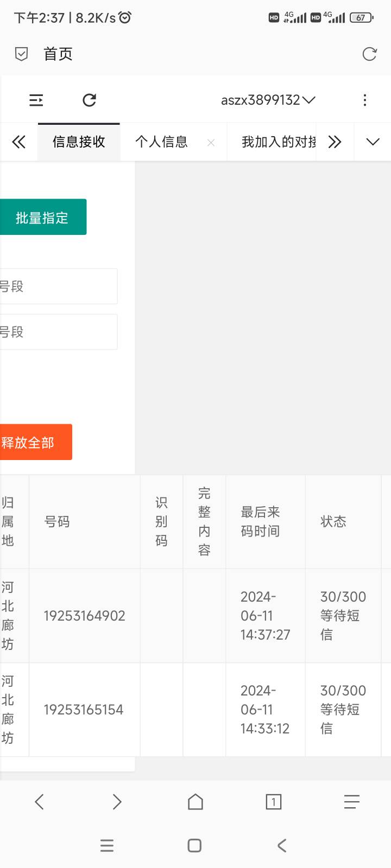
Task: Select phone number 19253165154
Action: (84, 710)
